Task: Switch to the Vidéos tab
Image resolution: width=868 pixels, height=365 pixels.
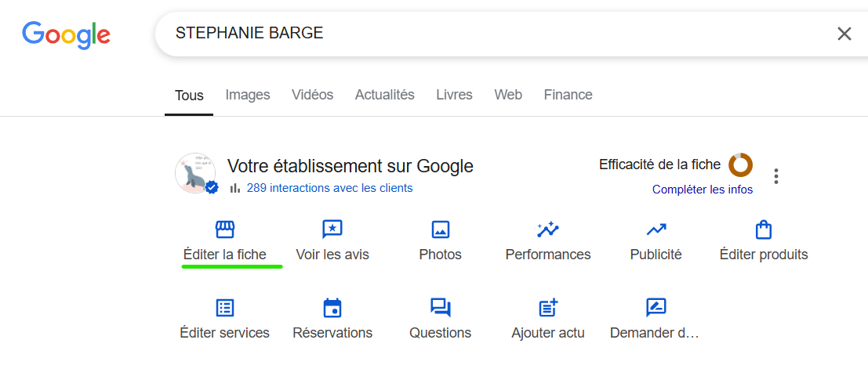Action: coord(313,95)
